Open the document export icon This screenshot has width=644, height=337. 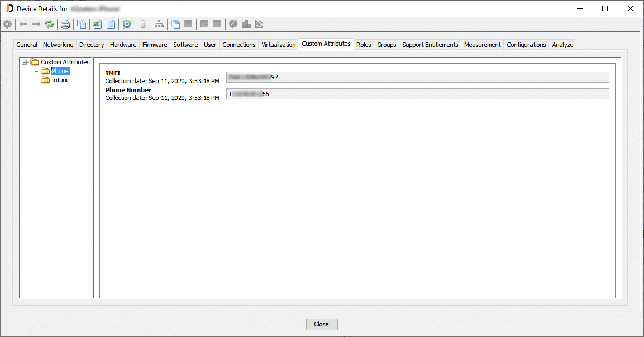110,24
